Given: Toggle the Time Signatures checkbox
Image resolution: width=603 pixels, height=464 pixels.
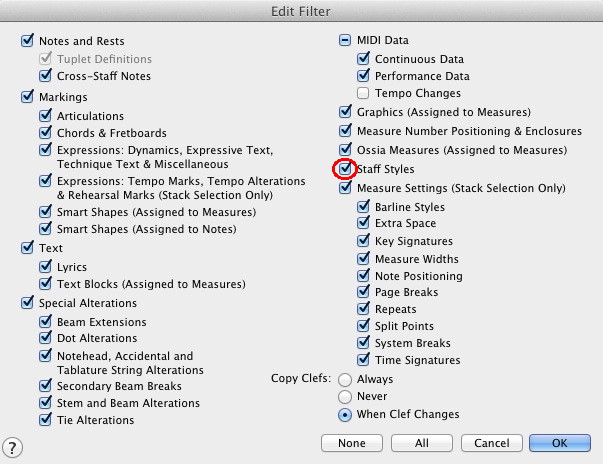Looking at the screenshot, I should (364, 360).
